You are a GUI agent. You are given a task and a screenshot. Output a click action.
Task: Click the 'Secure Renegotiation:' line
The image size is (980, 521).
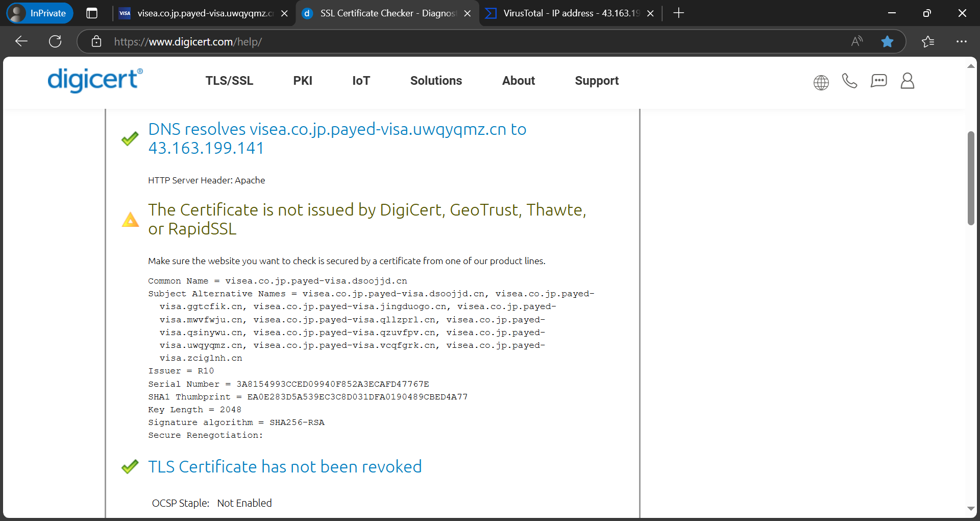205,435
